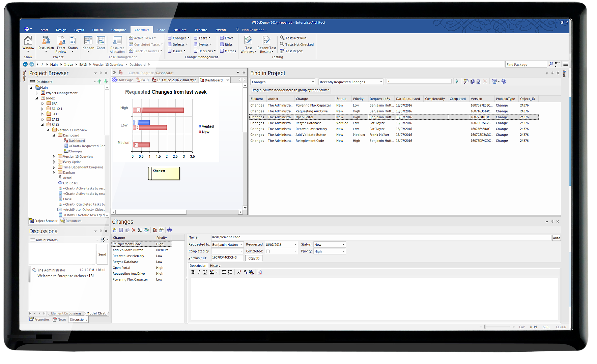597x364 pixels.
Task: Click the Copy ID button
Action: 254,258
